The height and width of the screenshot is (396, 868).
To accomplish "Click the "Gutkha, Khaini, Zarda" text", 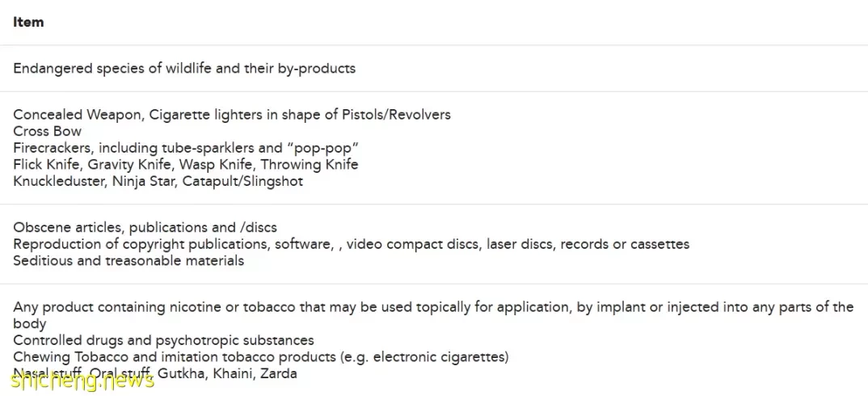I will [228, 373].
